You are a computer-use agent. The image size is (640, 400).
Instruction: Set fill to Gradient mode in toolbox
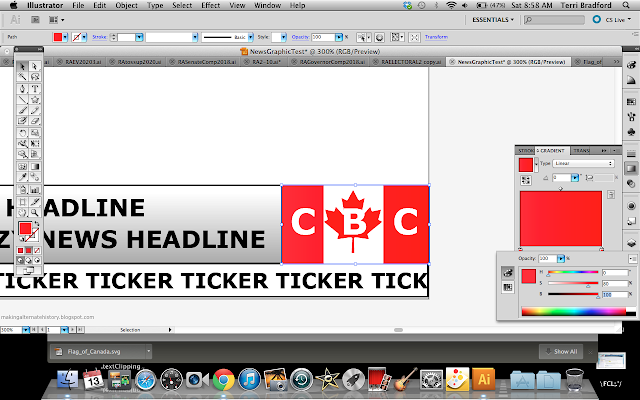coord(29,250)
